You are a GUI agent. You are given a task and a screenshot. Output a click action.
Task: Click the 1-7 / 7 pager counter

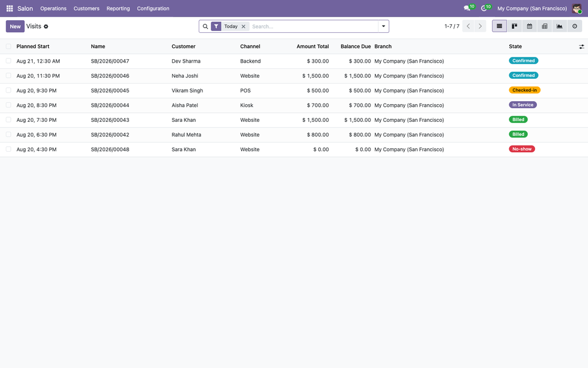coord(452,26)
